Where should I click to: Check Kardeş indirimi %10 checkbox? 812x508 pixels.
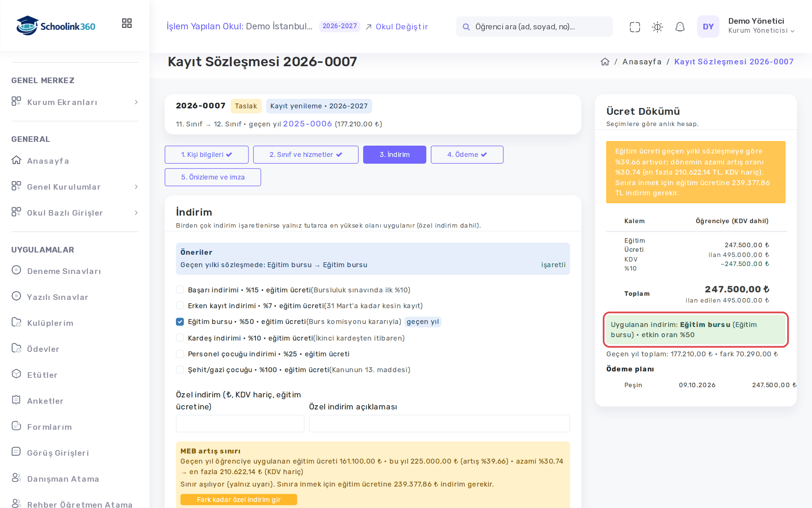[x=180, y=338]
